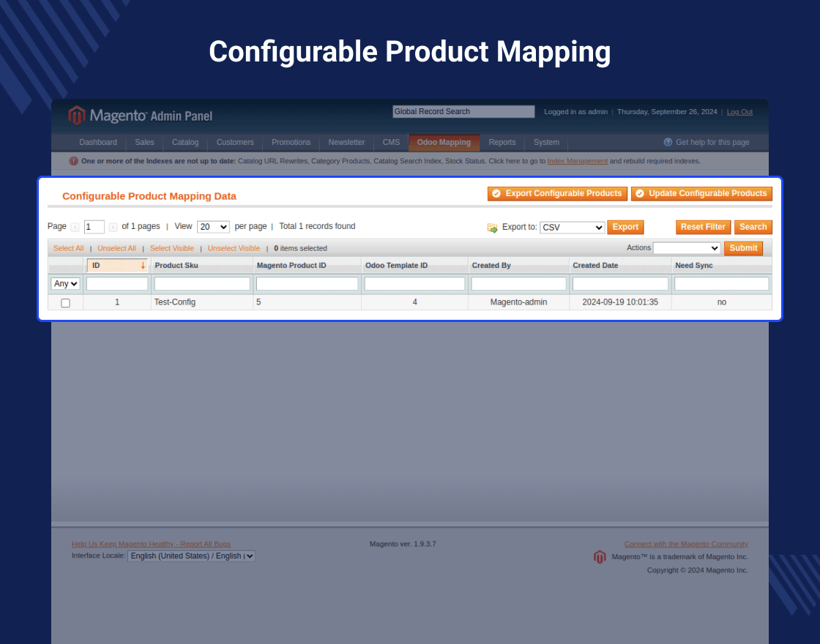Image resolution: width=820 pixels, height=644 pixels.
Task: Open the Actions dropdown
Action: pos(687,248)
